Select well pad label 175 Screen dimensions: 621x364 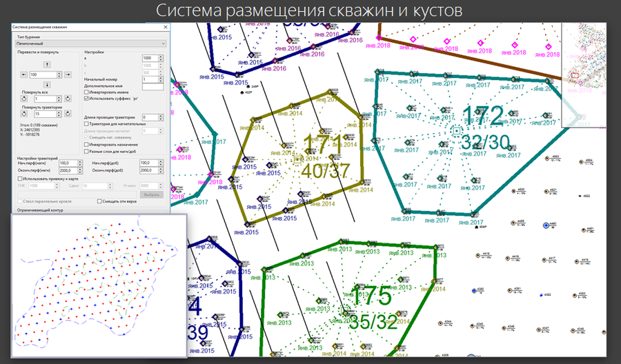pyautogui.click(x=371, y=295)
